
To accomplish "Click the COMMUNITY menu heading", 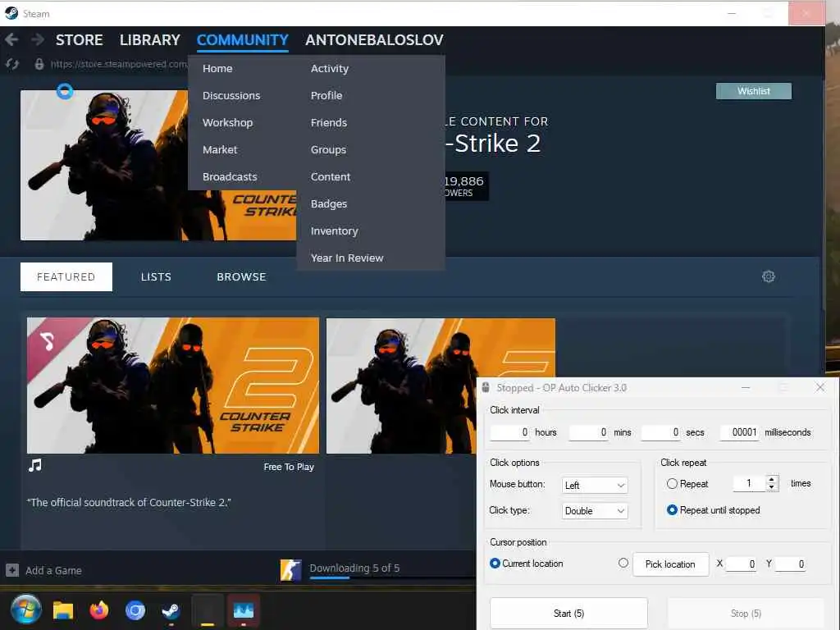I will (243, 39).
